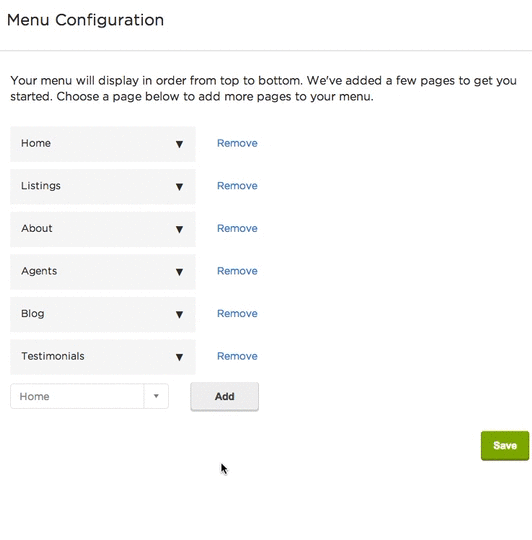Select the Agents menu row

coord(103,272)
